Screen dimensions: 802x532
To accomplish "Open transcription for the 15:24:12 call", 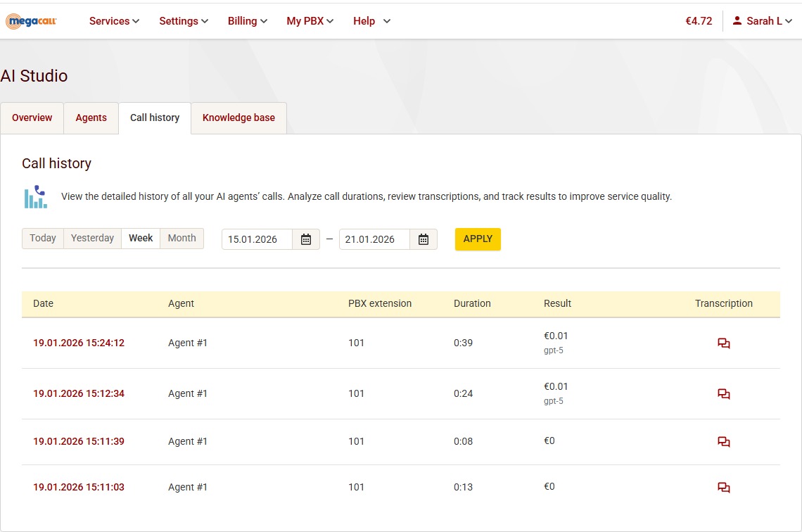I will [x=723, y=343].
